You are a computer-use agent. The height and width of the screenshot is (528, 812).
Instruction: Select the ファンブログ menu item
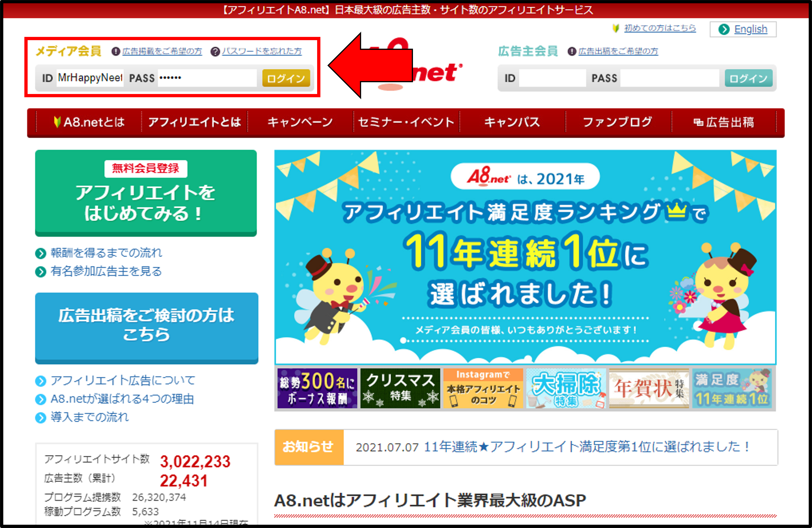click(x=618, y=122)
